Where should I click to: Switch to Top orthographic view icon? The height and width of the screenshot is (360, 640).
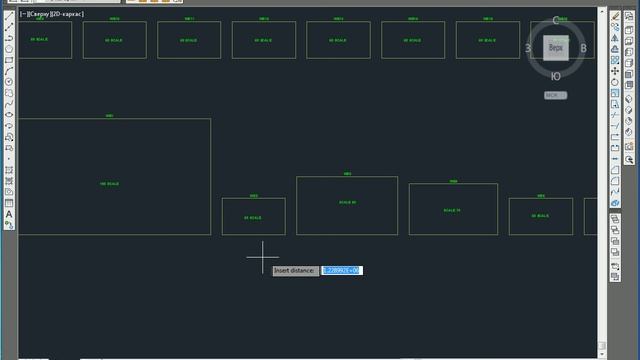[x=629, y=30]
